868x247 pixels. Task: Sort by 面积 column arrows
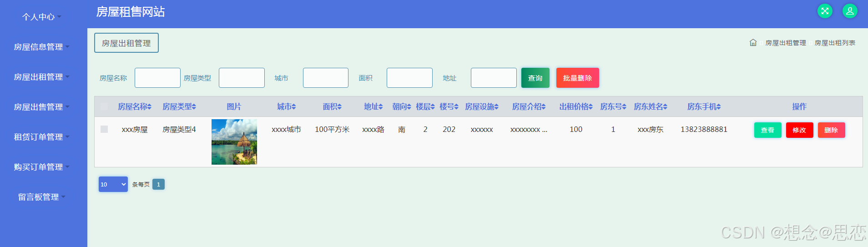[x=339, y=106]
